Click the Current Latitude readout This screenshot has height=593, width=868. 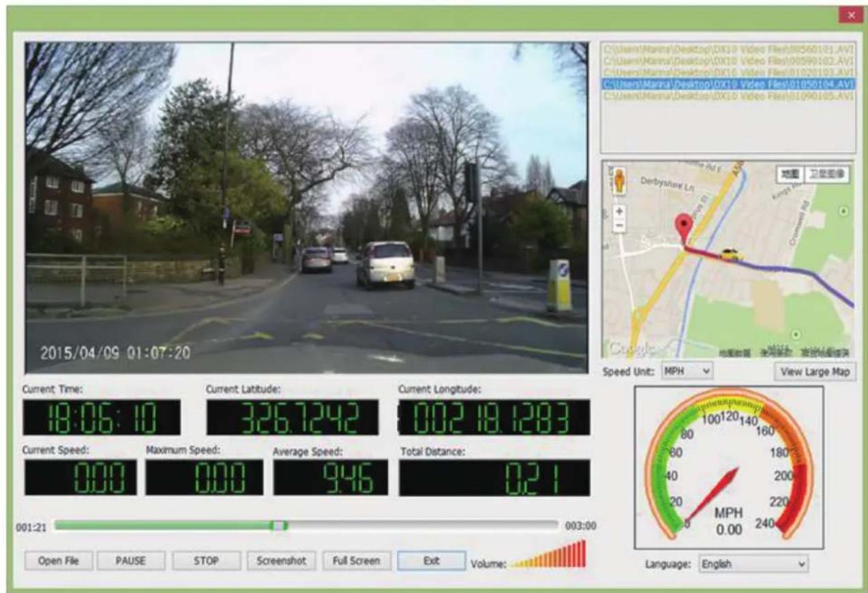pyautogui.click(x=292, y=418)
